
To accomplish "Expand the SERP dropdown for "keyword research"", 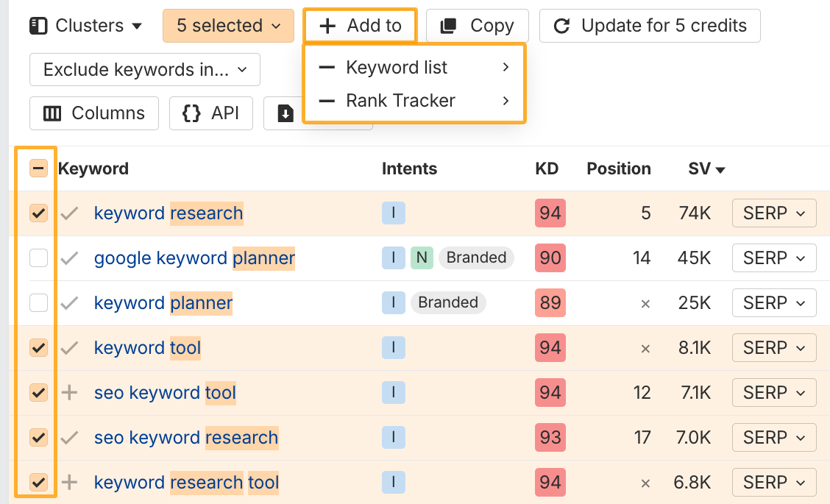I will tap(774, 213).
